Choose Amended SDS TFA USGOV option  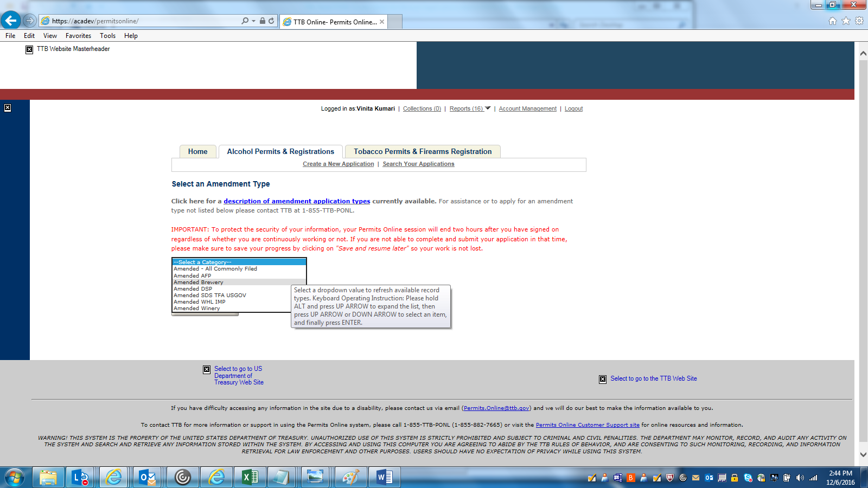[x=232, y=295]
